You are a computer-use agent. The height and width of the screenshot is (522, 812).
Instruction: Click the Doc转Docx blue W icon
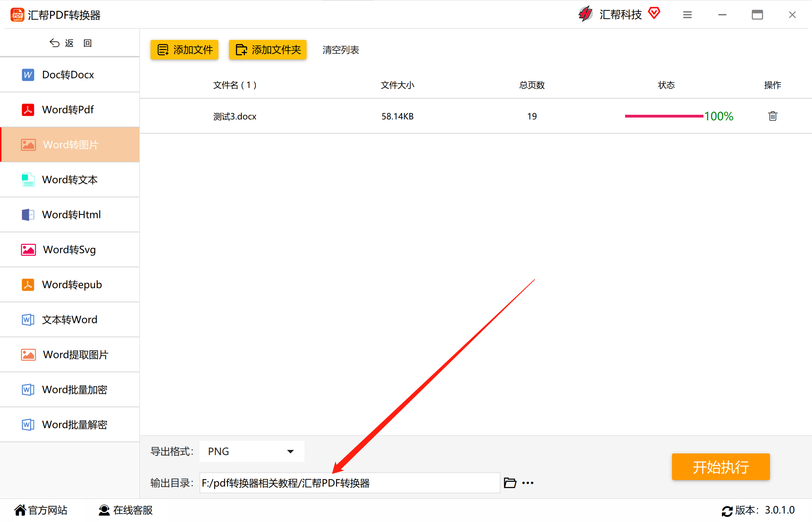coord(28,75)
